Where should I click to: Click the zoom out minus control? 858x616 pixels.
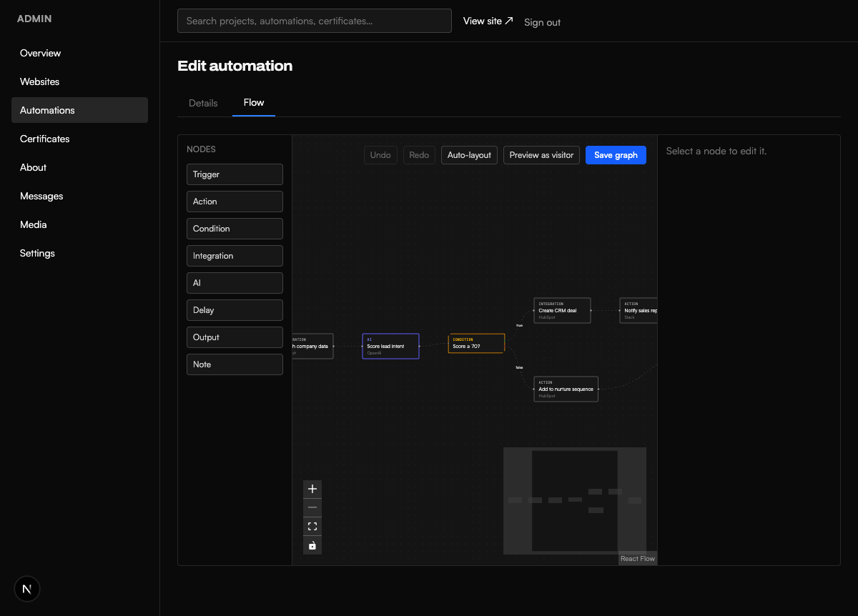coord(312,508)
